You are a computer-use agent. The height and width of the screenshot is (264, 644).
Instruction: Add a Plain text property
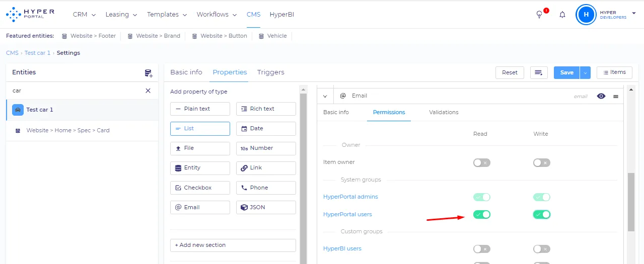200,109
